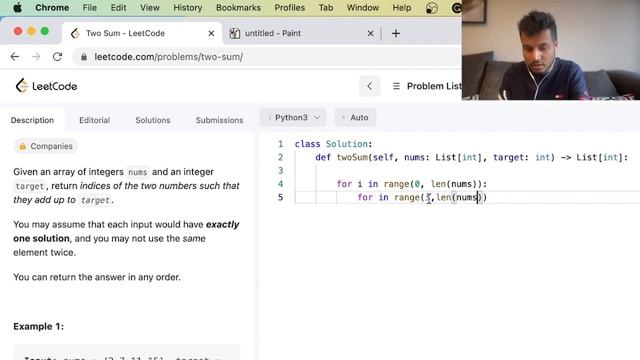Open the Problem List
This screenshot has height=360, width=640.
point(434,86)
